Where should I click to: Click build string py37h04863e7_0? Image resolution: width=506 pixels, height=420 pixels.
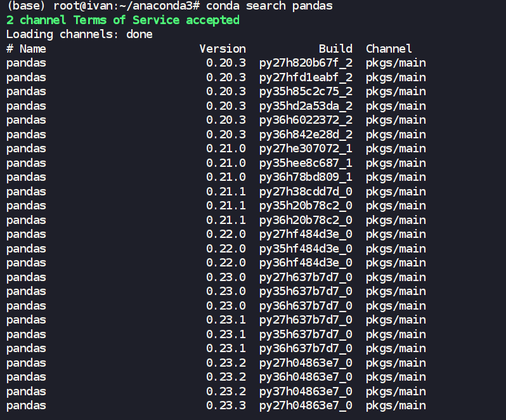pyautogui.click(x=306, y=391)
